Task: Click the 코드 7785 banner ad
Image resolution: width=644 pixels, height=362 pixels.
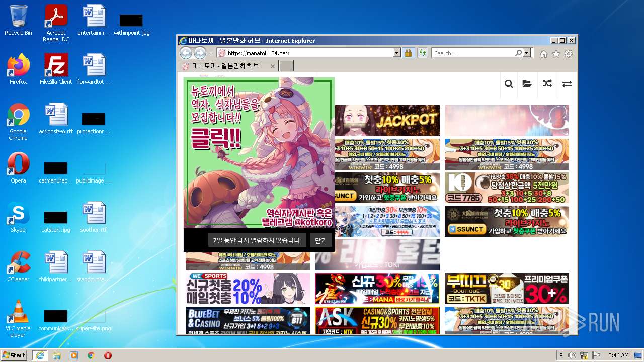Action: [507, 188]
